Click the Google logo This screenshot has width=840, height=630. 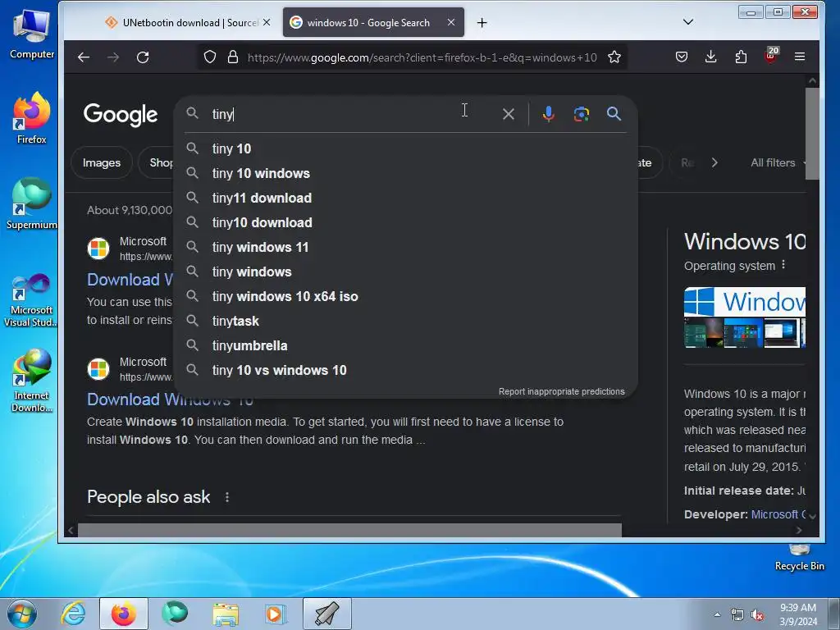[121, 114]
